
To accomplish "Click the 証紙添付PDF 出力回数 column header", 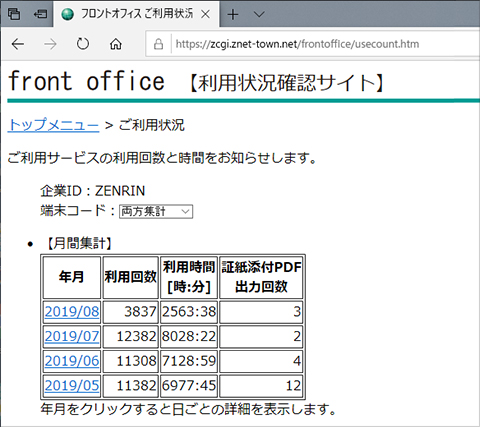I will (x=261, y=277).
